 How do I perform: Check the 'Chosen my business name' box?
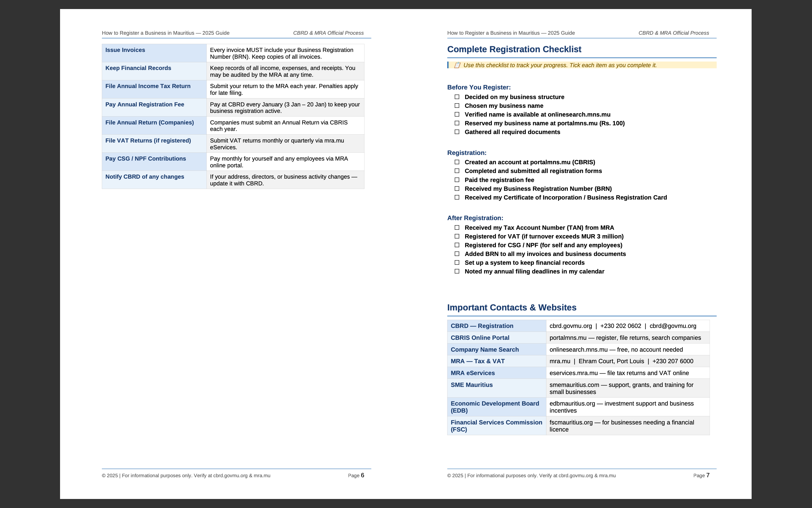pyautogui.click(x=457, y=106)
